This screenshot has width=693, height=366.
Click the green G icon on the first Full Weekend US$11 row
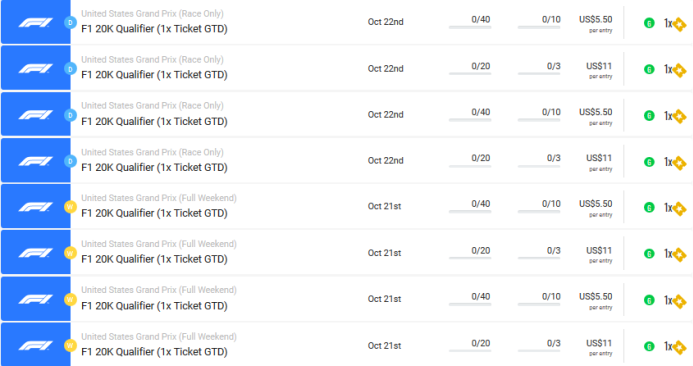pyautogui.click(x=649, y=254)
